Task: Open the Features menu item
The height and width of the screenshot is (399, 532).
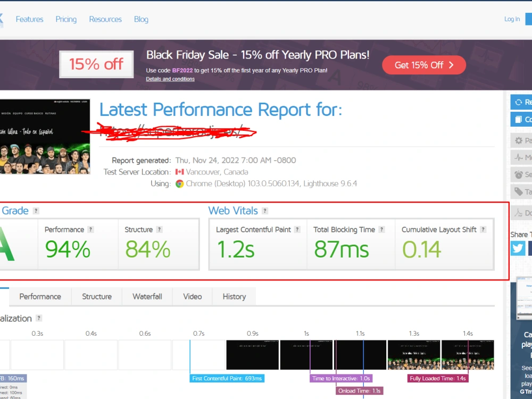Action: pos(29,19)
